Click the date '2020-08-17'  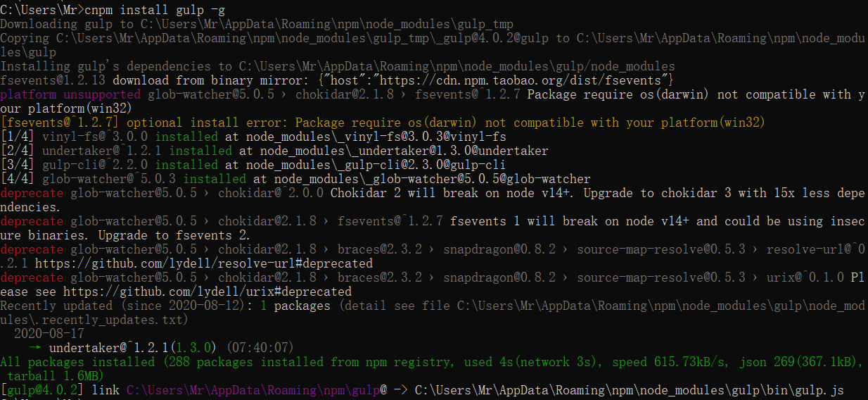coord(49,334)
